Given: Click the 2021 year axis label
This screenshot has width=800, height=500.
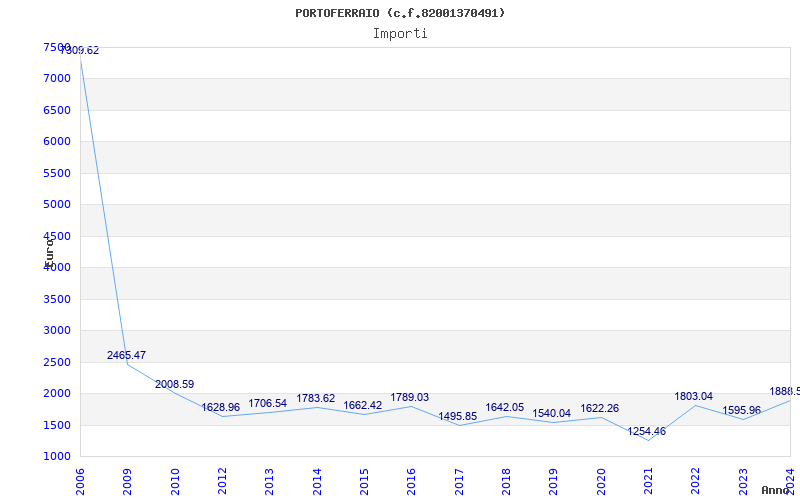Looking at the screenshot, I should 648,482.
